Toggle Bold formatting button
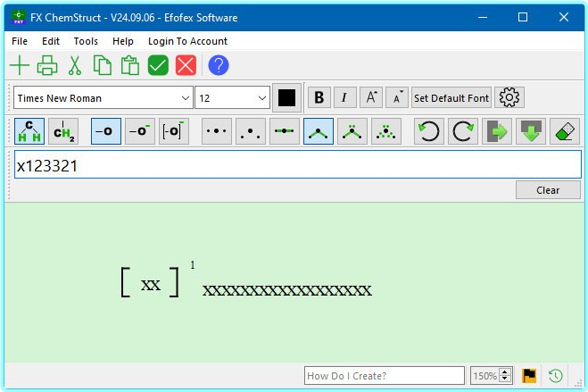The width and height of the screenshot is (588, 392). 319,97
